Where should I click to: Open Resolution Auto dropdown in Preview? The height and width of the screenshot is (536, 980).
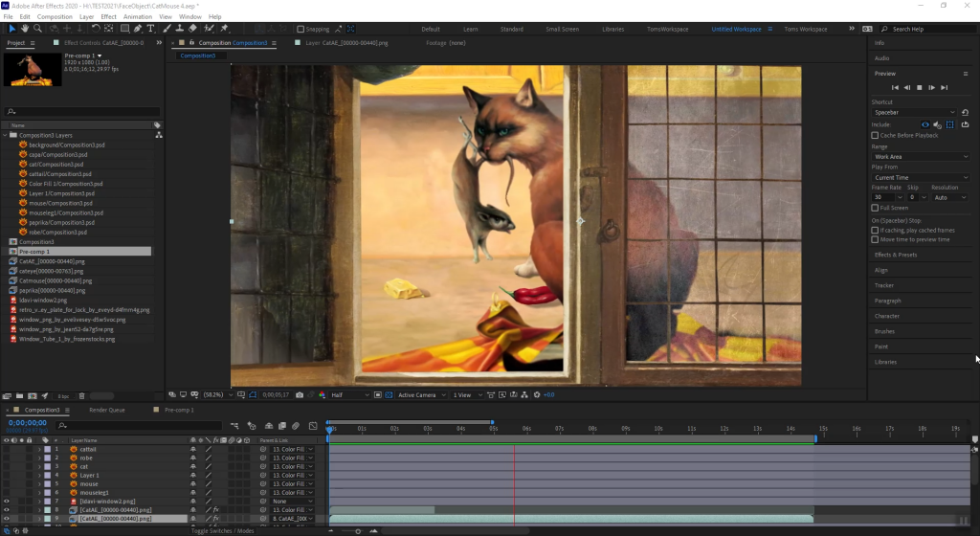coord(950,197)
